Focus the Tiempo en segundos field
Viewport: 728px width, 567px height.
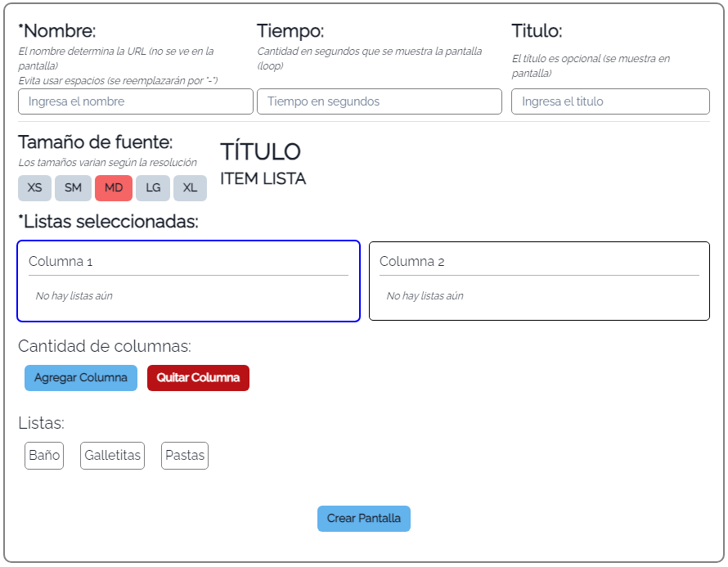(x=380, y=101)
